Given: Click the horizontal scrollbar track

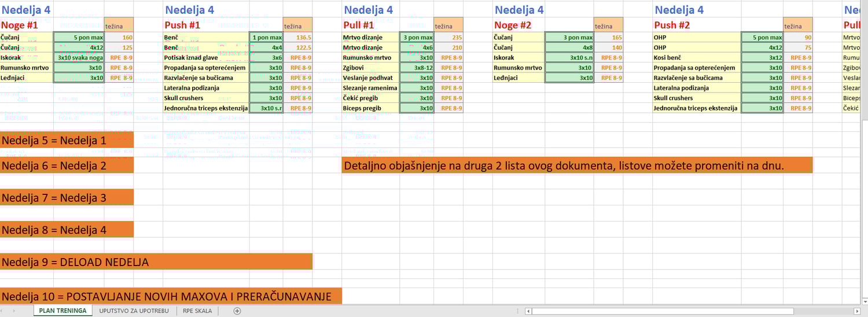Looking at the screenshot, I should point(693,311).
